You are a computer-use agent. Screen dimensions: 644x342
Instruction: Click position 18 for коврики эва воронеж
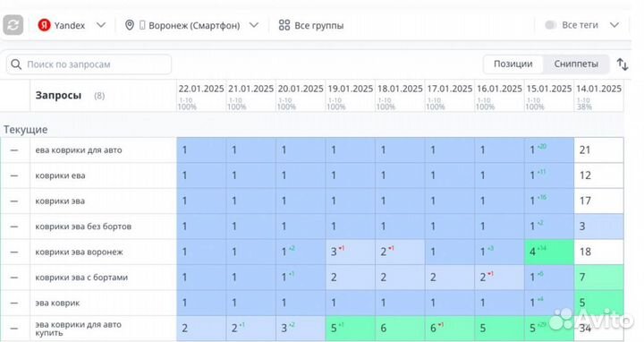pyautogui.click(x=598, y=252)
